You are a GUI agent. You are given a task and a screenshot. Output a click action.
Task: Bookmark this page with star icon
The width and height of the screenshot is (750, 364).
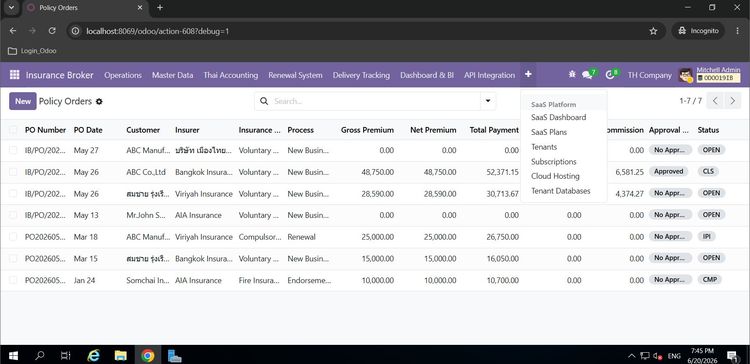[653, 31]
